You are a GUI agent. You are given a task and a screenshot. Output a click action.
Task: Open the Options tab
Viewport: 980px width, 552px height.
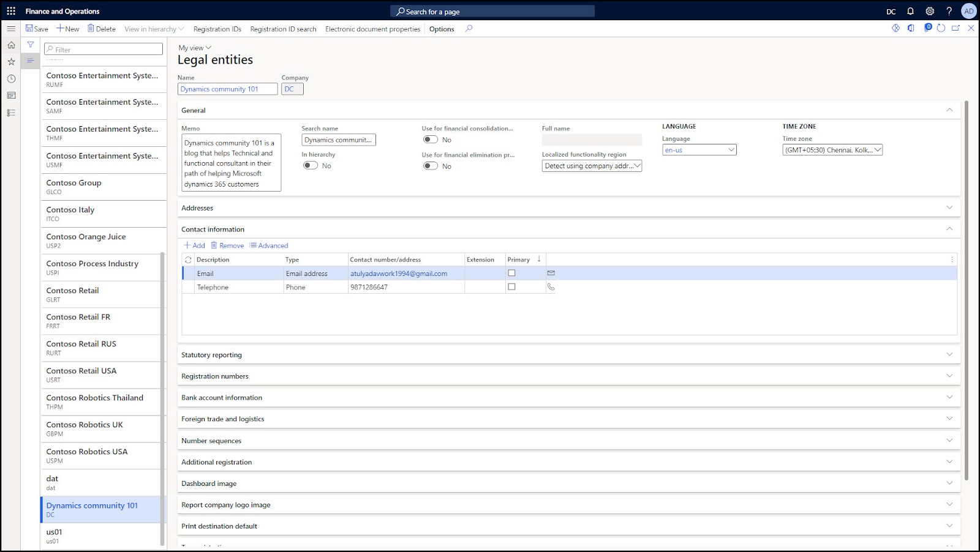coord(442,29)
